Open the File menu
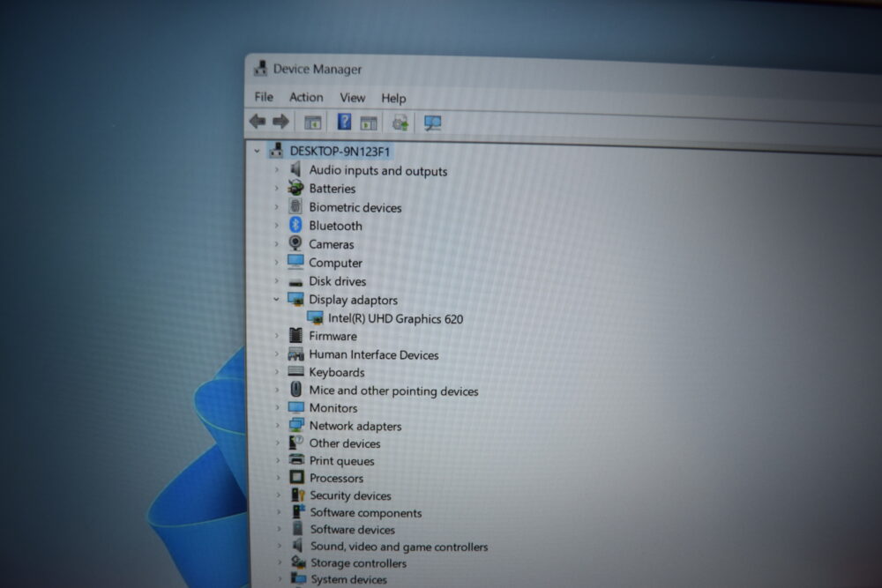This screenshot has height=588, width=882. click(x=264, y=97)
